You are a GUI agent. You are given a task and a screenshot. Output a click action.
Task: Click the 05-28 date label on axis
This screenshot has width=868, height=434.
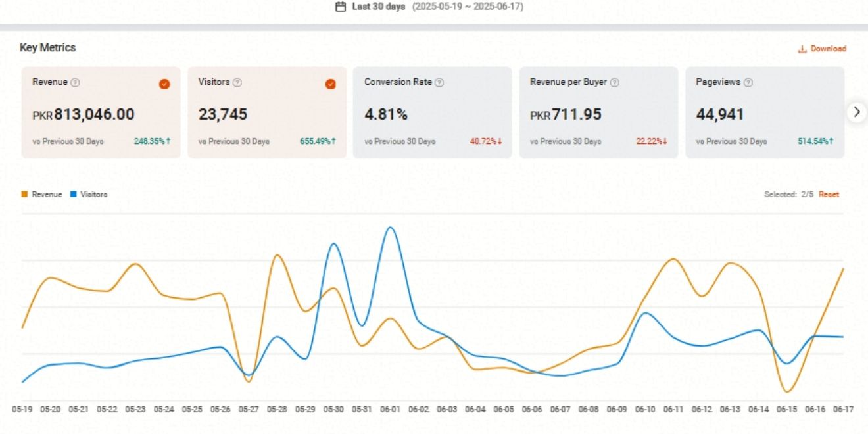click(277, 409)
